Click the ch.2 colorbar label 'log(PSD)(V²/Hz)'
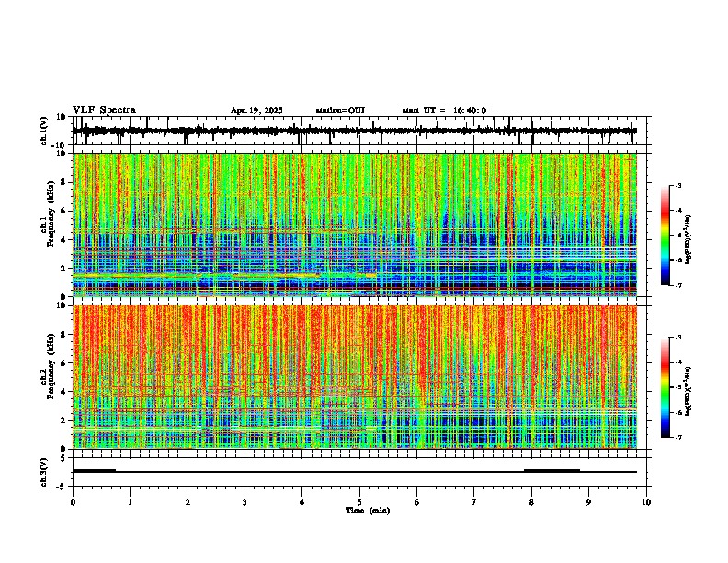The image size is (728, 563). (688, 391)
